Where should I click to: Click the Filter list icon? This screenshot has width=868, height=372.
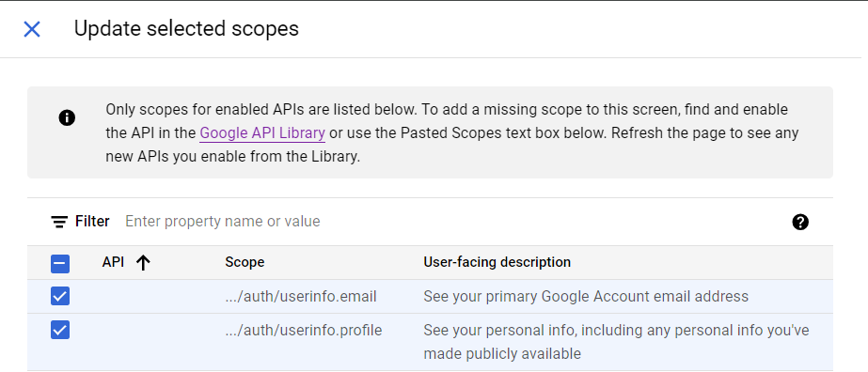59,222
